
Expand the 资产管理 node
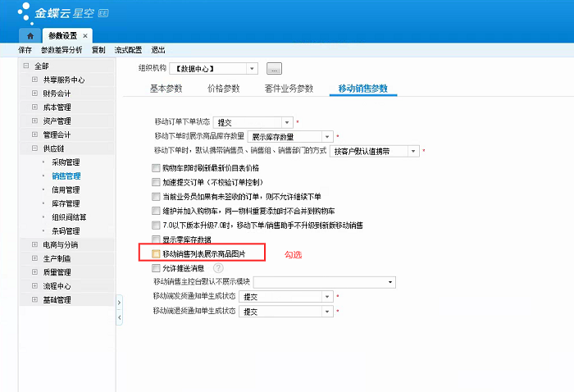(x=34, y=121)
